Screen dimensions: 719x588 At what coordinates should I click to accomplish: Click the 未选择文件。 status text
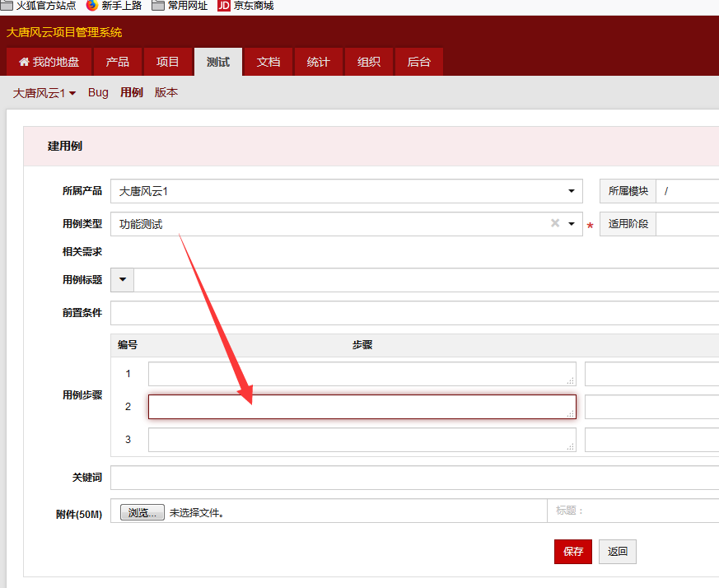pyautogui.click(x=197, y=513)
